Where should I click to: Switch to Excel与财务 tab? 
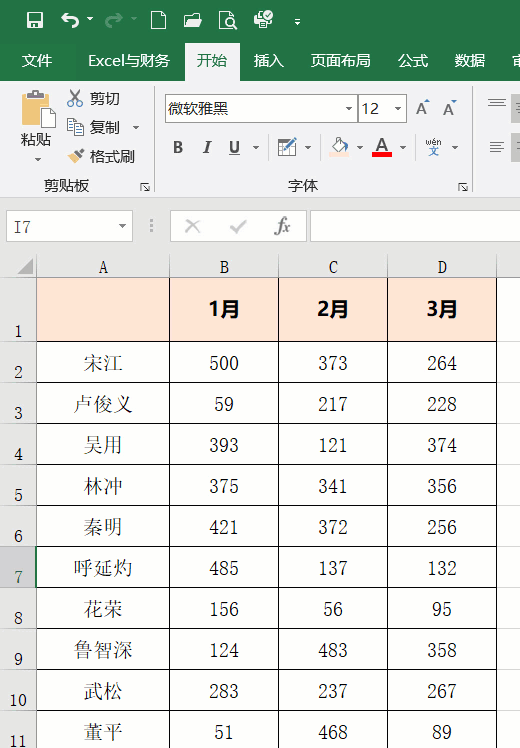point(129,61)
